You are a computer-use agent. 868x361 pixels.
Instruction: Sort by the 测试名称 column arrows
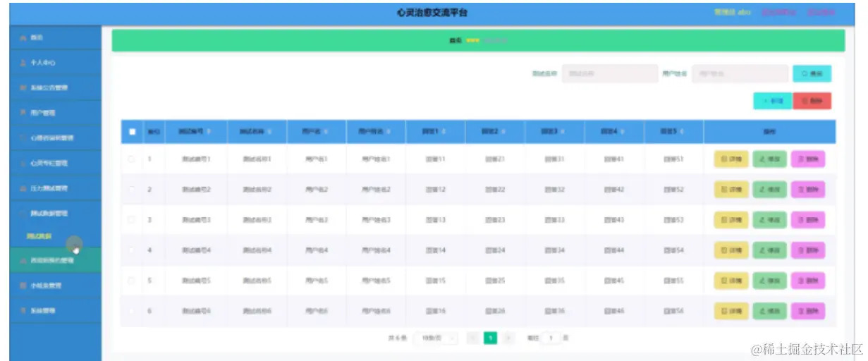pyautogui.click(x=269, y=131)
